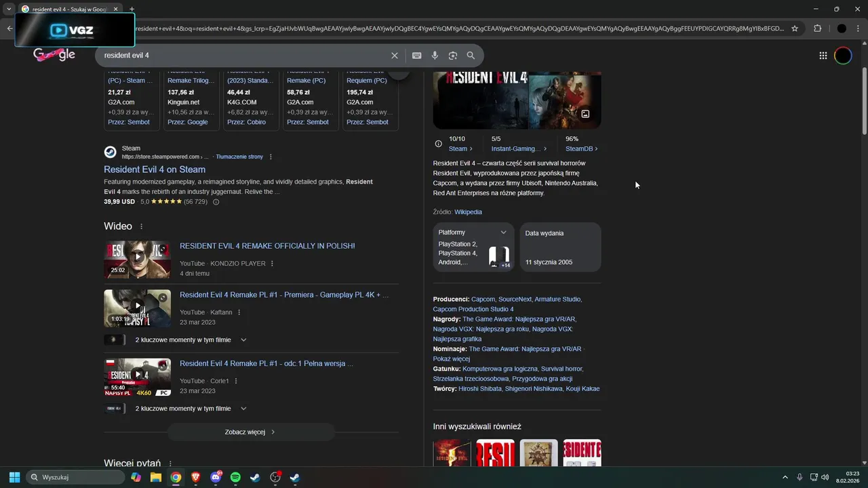Click the Capcom Production Studio 4 link
This screenshot has height=488, width=868.
(x=473, y=309)
